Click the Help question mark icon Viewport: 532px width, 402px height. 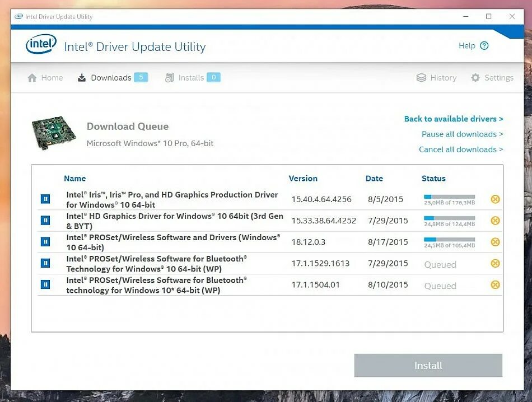[484, 46]
